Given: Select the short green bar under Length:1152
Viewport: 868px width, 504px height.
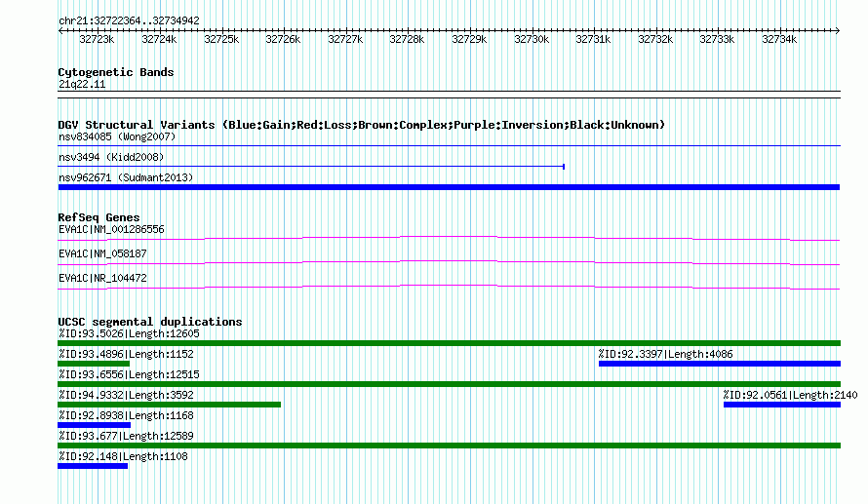Looking at the screenshot, I should click(x=94, y=364).
